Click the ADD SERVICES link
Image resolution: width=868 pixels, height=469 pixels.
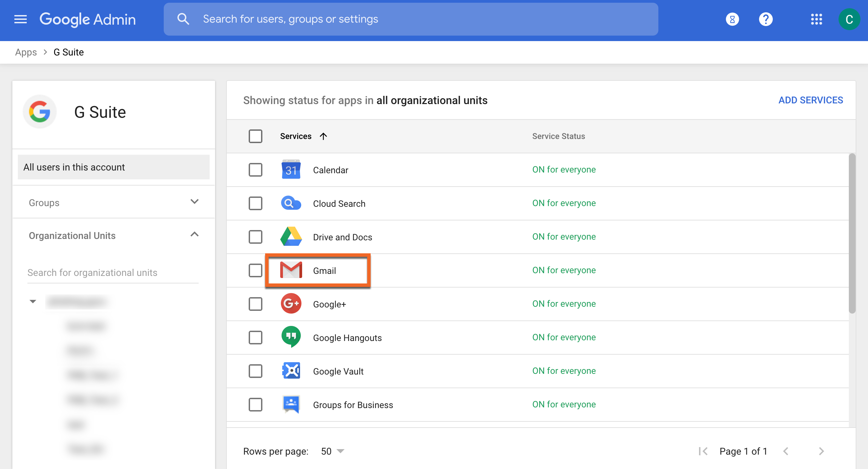[810, 100]
